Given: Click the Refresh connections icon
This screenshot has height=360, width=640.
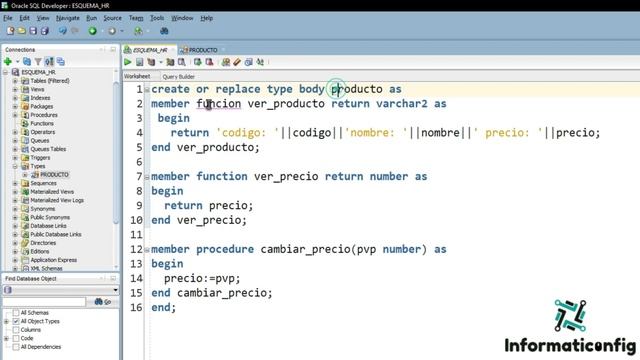Looking at the screenshot, I should (27, 62).
